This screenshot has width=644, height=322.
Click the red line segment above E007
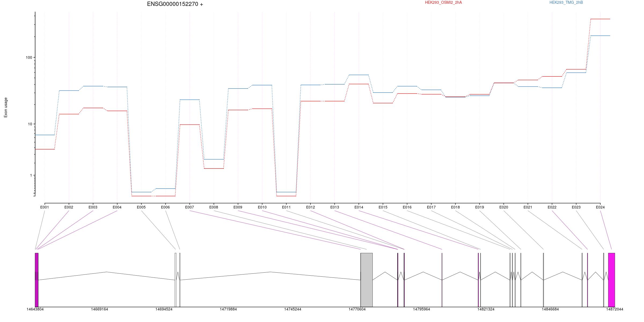(189, 125)
